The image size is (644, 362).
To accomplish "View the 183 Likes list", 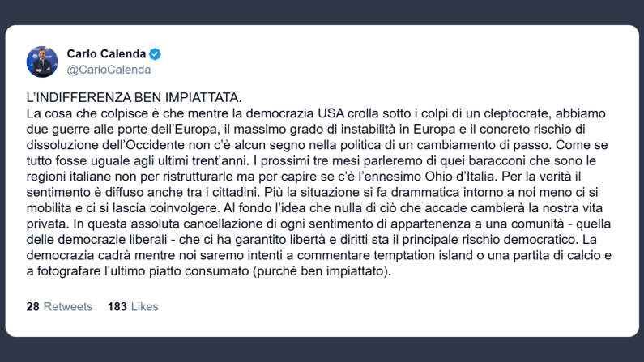I will pos(133,307).
